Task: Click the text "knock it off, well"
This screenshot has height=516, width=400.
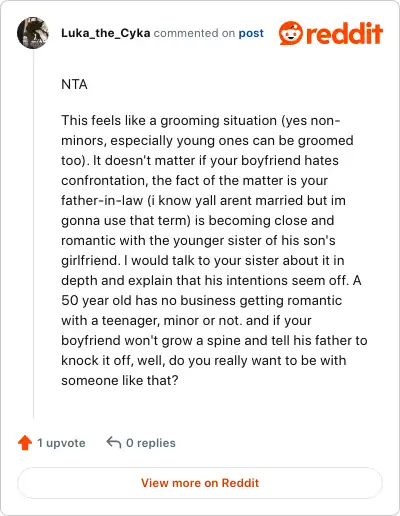Action: pos(113,360)
